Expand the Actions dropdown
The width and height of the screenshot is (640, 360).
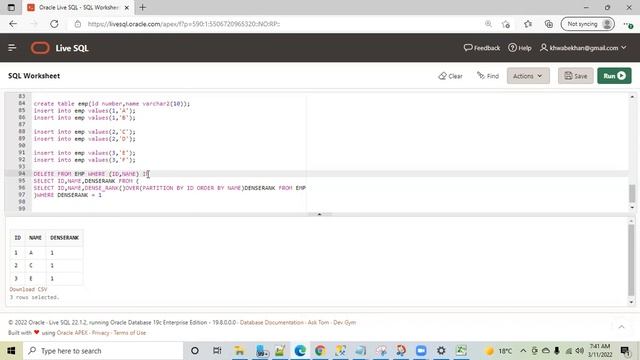tap(528, 76)
